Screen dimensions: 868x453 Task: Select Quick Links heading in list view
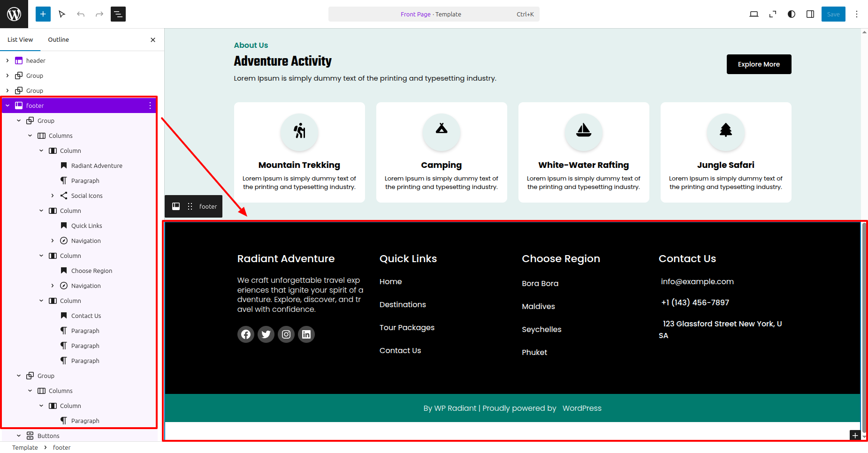coord(86,226)
